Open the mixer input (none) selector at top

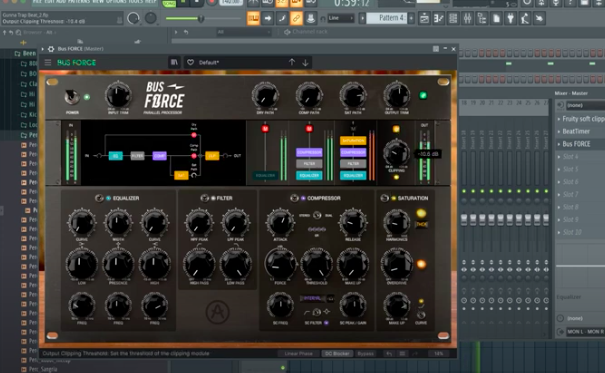coord(585,105)
